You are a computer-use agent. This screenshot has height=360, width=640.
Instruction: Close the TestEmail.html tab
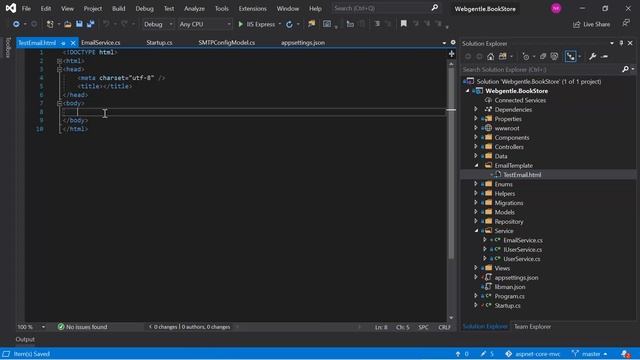[x=73, y=43]
